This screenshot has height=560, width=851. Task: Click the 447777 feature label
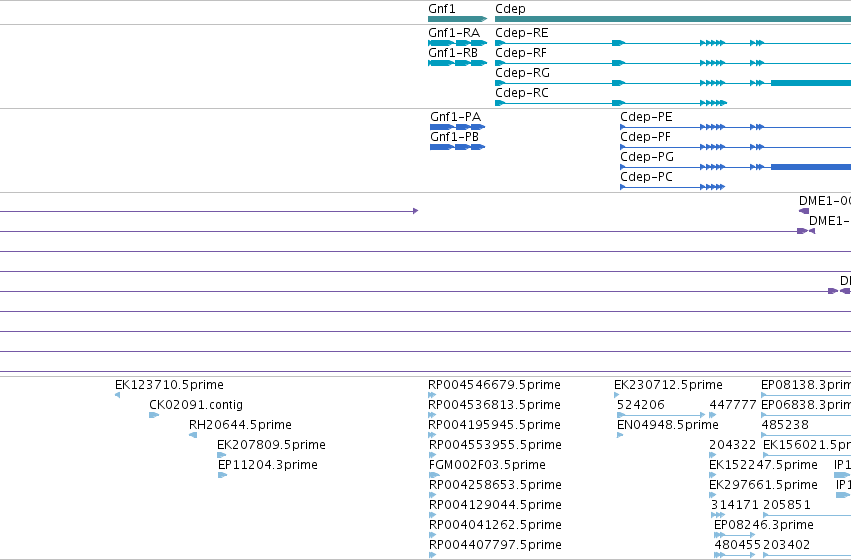[733, 405]
